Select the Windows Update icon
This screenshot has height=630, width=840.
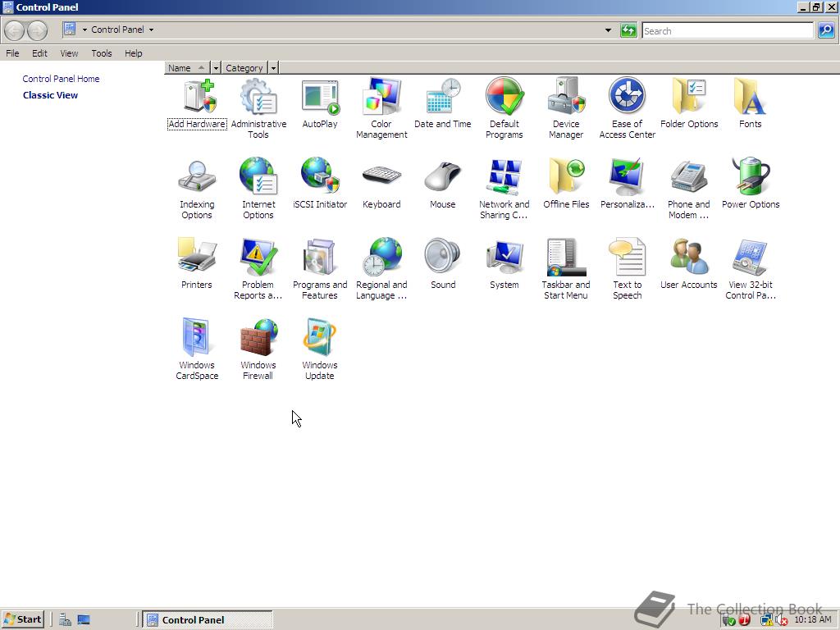pos(320,349)
